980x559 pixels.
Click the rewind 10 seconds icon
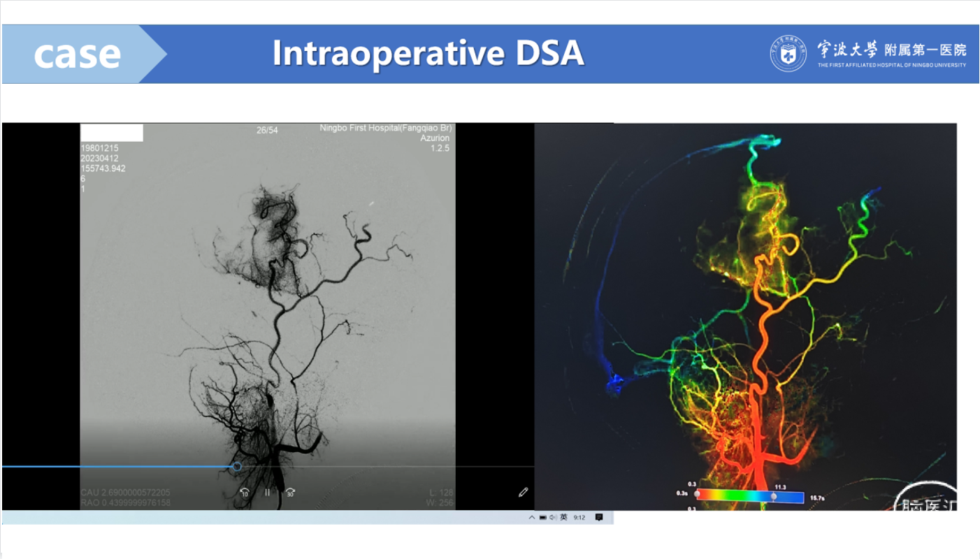(244, 493)
